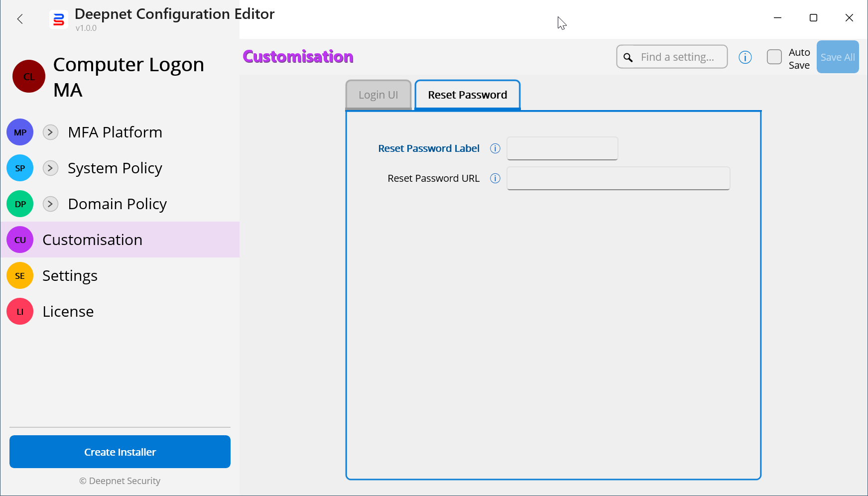Click the info icon next to search box

tap(745, 57)
